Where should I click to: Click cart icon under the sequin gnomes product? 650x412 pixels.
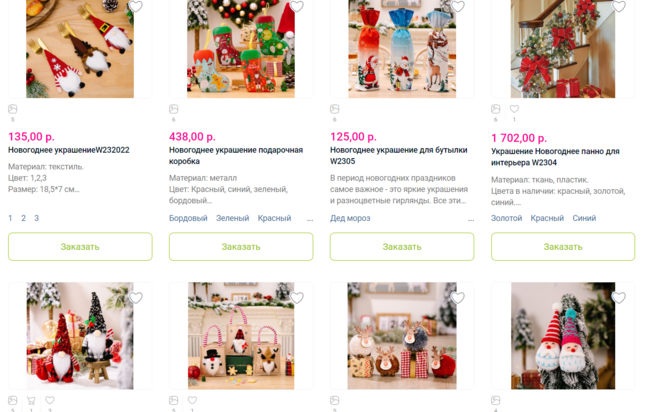[x=31, y=400]
